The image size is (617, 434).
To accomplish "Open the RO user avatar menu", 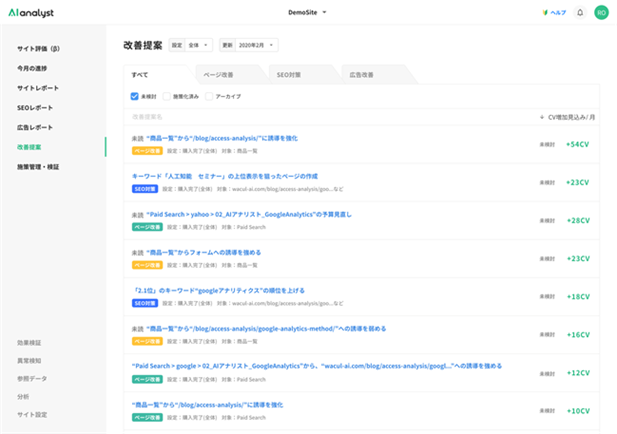I will click(601, 13).
